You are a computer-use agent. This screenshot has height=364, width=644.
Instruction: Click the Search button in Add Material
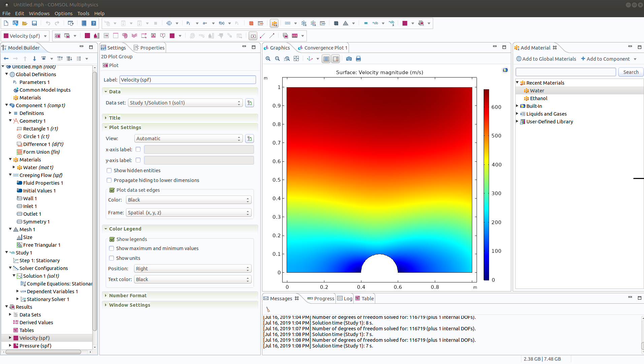pos(631,72)
